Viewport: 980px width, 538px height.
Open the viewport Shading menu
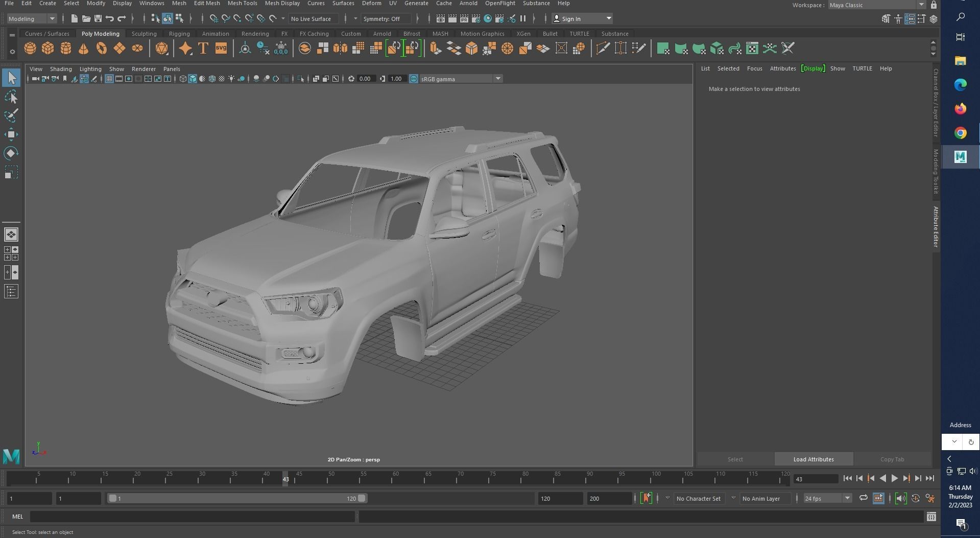click(61, 69)
